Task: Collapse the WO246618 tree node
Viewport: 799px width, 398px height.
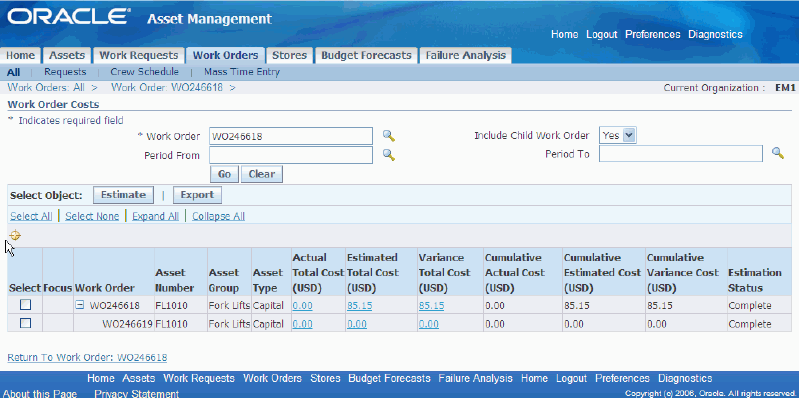Action: (x=79, y=305)
